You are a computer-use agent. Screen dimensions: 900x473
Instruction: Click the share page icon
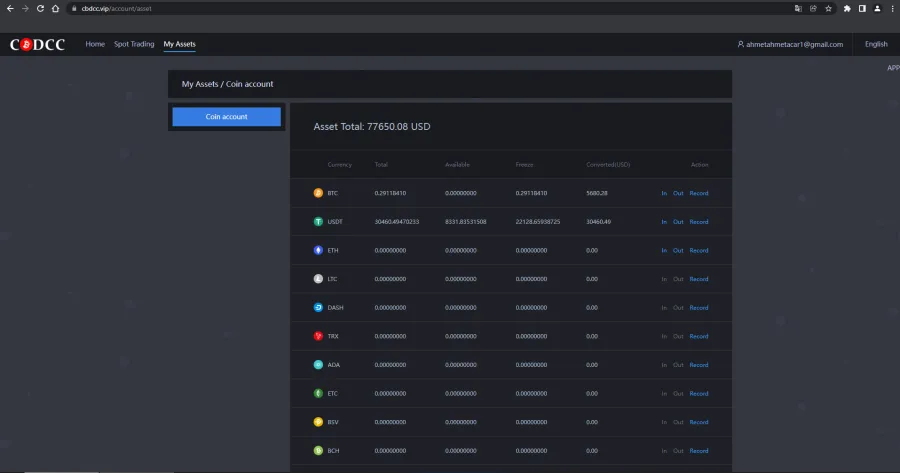click(813, 9)
